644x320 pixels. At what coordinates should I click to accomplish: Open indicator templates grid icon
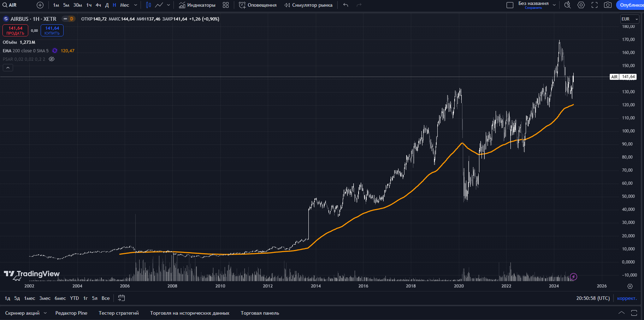click(226, 5)
